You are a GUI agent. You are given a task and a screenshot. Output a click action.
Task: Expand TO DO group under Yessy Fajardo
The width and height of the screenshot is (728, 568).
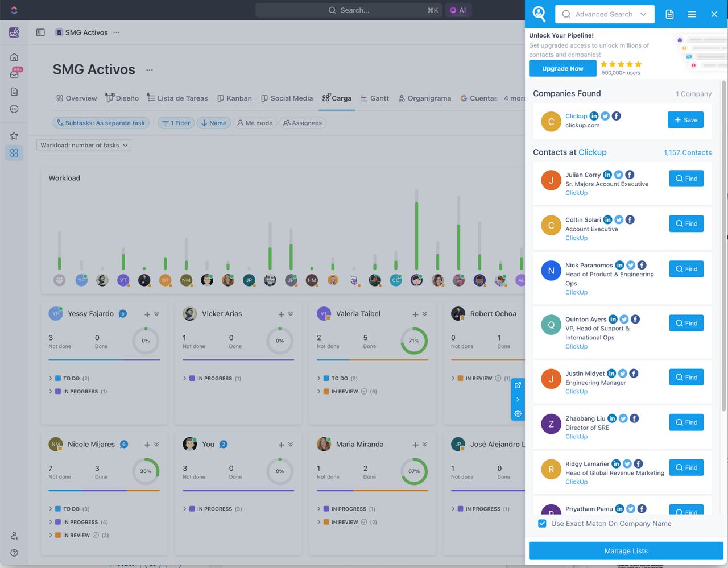click(x=51, y=378)
